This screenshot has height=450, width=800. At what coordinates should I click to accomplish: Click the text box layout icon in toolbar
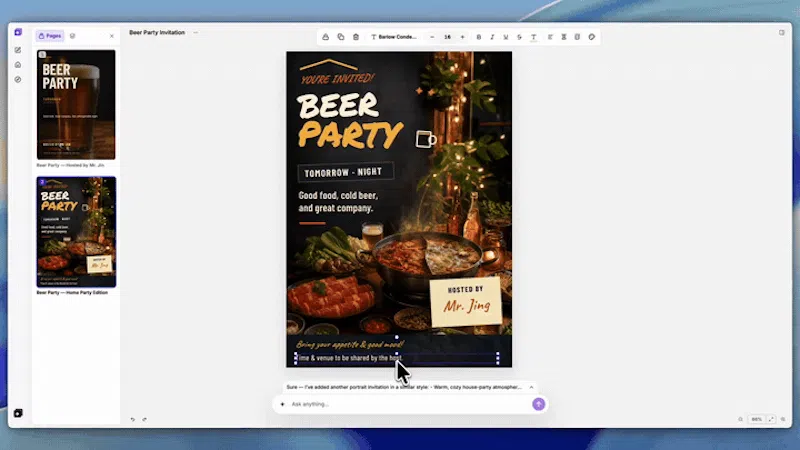click(577, 37)
